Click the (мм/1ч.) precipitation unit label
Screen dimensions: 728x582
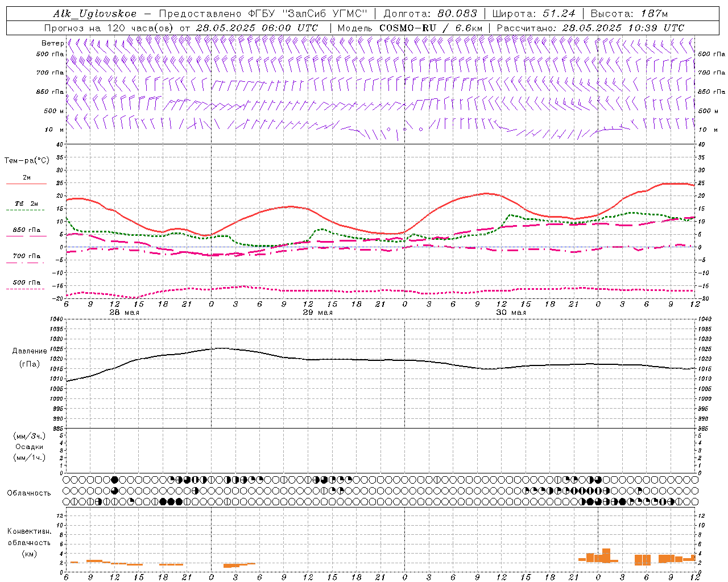coord(30,458)
